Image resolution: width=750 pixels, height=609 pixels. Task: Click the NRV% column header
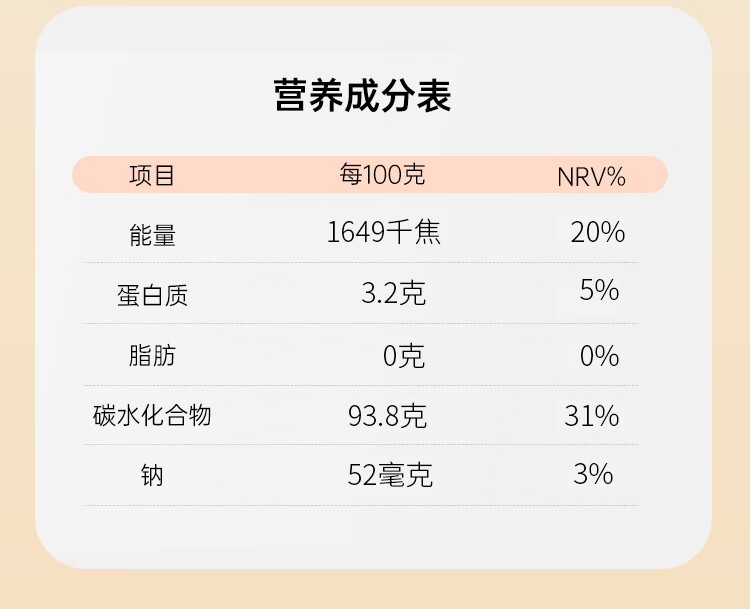591,177
